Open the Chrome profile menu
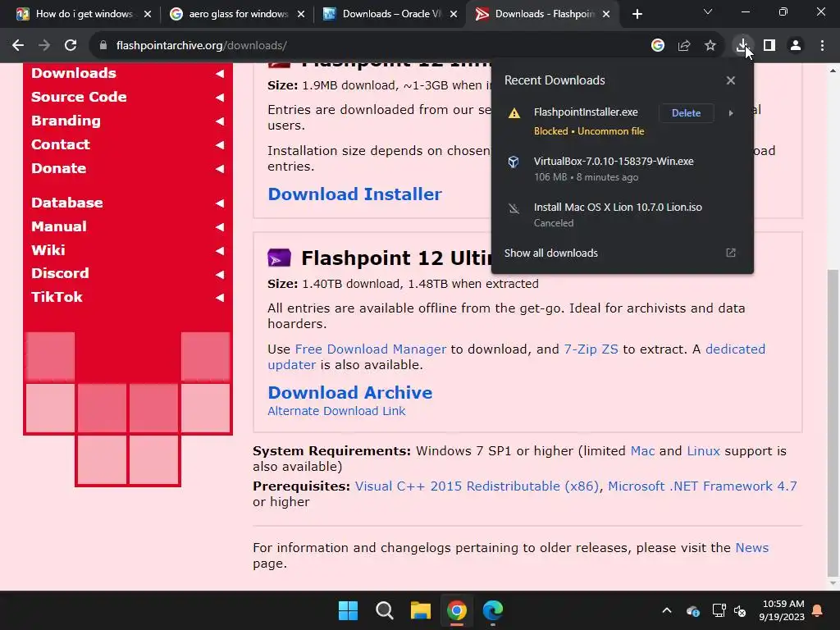Screen dimensions: 840x630 click(796, 46)
